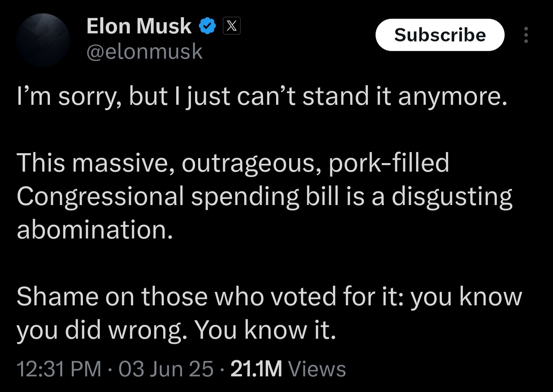This screenshot has height=392, width=553.
Task: Click the sentence "You know it."
Action: [x=265, y=329]
